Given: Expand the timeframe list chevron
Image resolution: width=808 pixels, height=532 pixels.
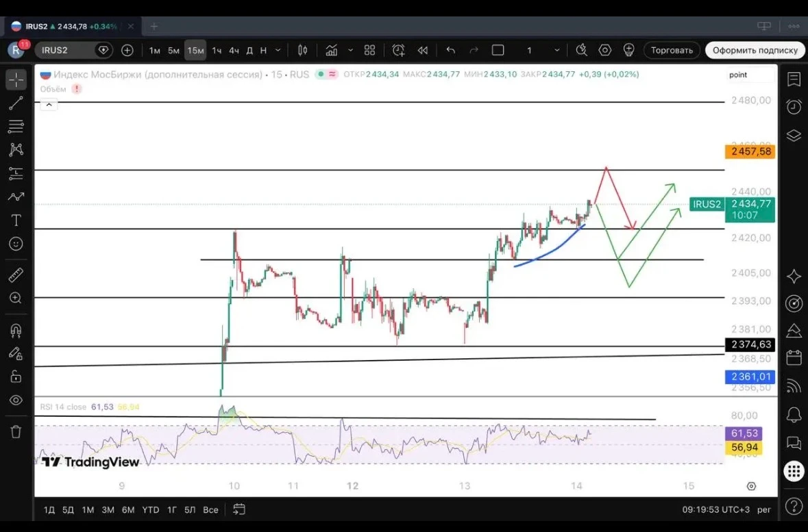Looking at the screenshot, I should [x=278, y=50].
